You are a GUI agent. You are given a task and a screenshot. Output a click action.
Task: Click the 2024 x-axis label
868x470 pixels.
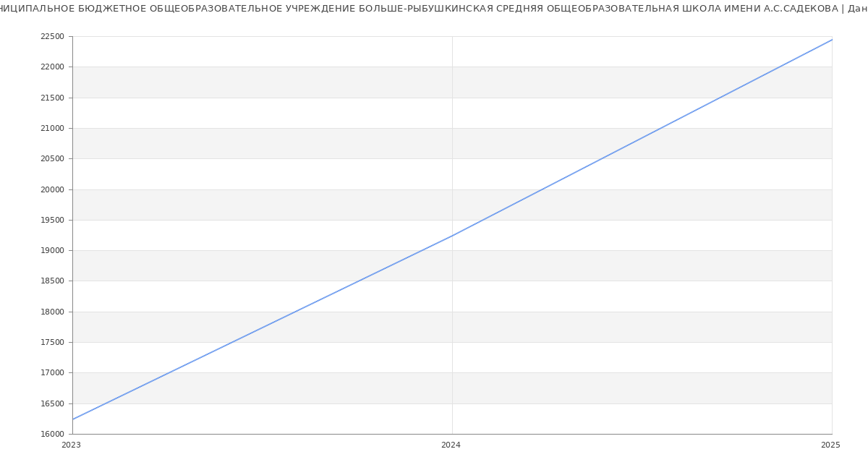pyautogui.click(x=451, y=445)
